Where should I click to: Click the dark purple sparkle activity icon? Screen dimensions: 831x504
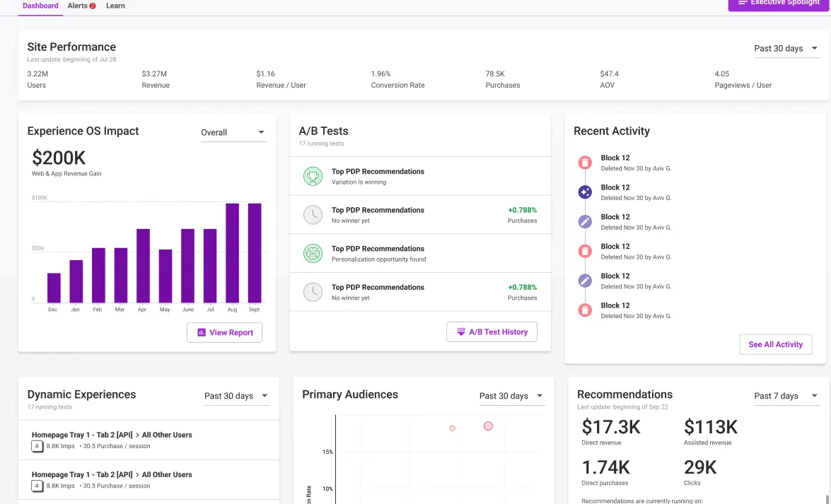(585, 192)
